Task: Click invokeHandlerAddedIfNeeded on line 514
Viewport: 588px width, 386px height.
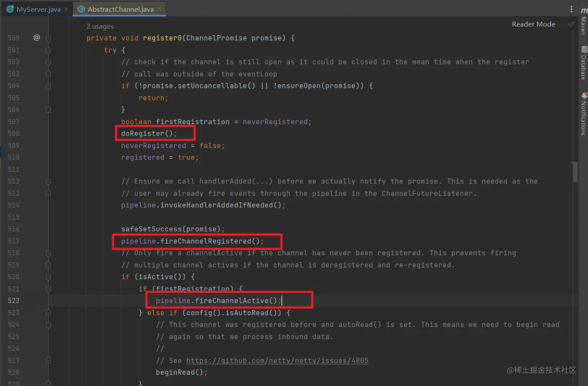Action: [x=217, y=205]
